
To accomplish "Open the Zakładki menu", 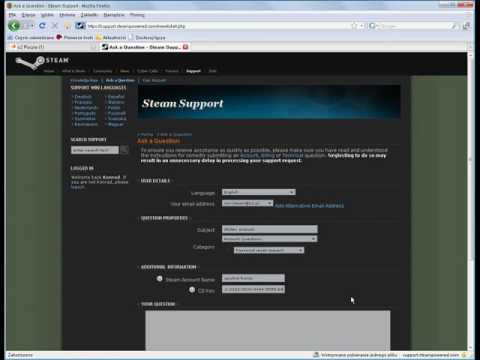I will [89, 15].
